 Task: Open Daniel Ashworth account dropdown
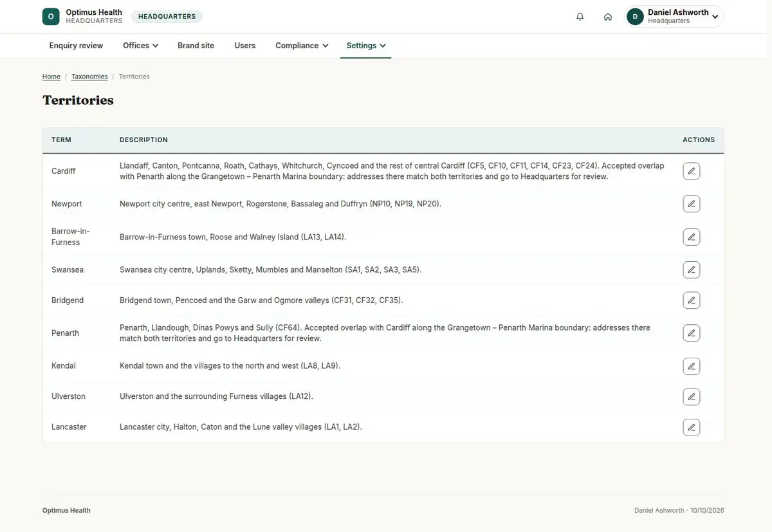coord(675,17)
